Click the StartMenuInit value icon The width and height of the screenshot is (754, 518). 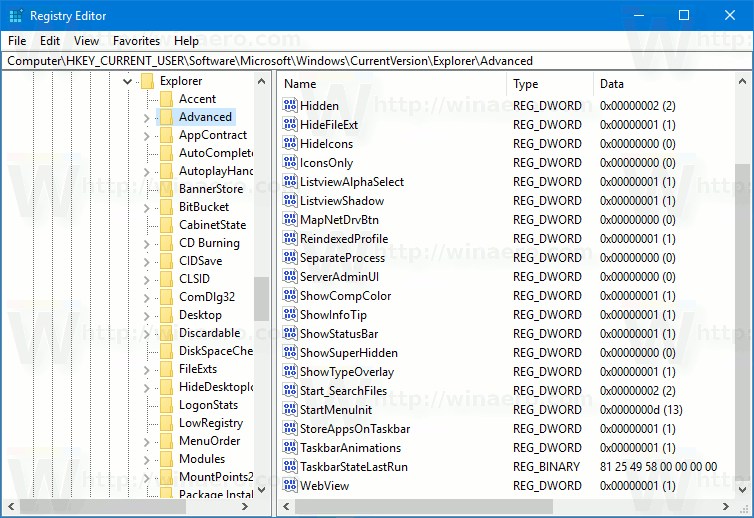pyautogui.click(x=290, y=409)
